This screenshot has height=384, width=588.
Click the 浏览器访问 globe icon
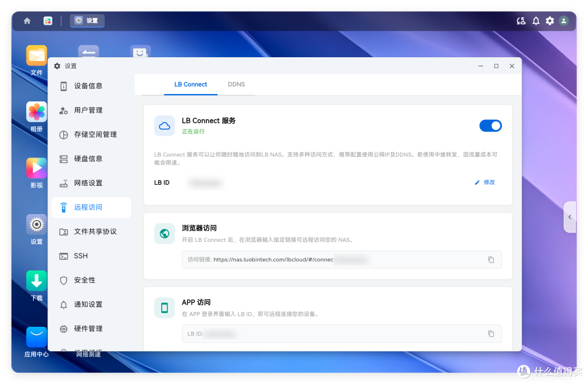[x=164, y=234]
